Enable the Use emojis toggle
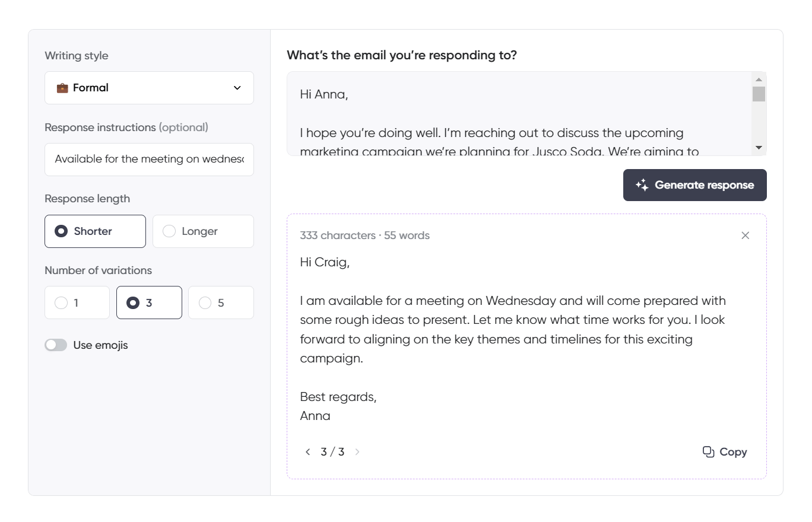 pos(56,344)
